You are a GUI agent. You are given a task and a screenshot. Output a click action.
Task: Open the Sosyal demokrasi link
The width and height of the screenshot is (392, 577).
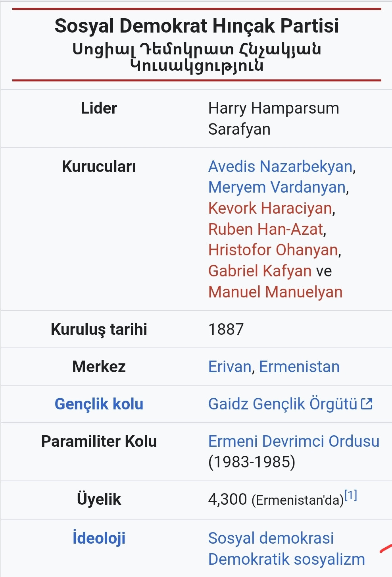[x=271, y=538]
